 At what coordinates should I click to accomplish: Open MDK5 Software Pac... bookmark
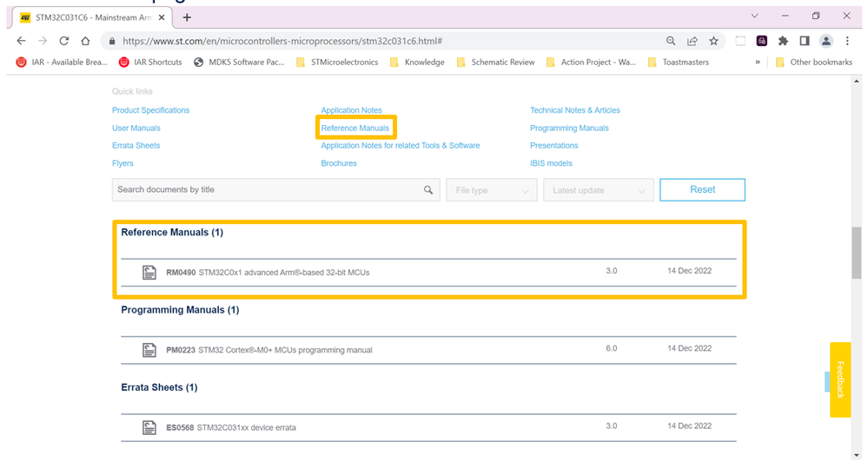click(x=239, y=62)
